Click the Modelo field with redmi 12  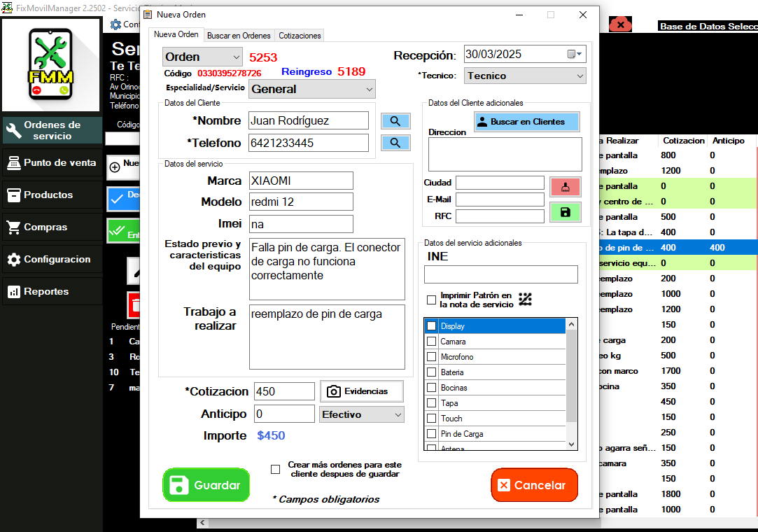tap(301, 202)
